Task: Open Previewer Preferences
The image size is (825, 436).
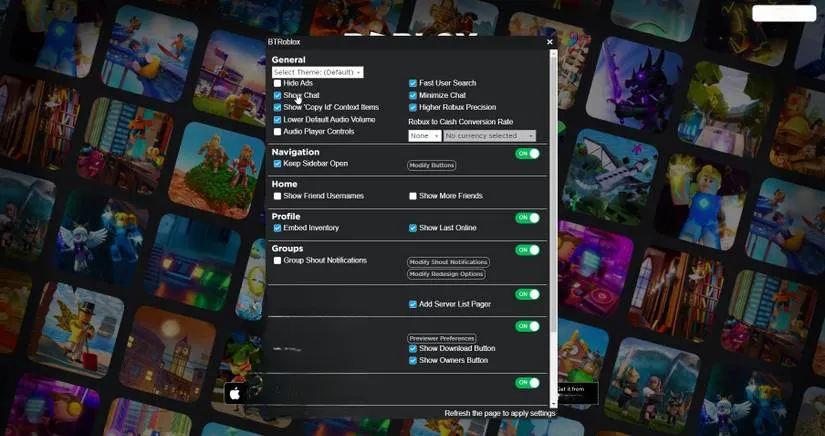Action: (442, 338)
